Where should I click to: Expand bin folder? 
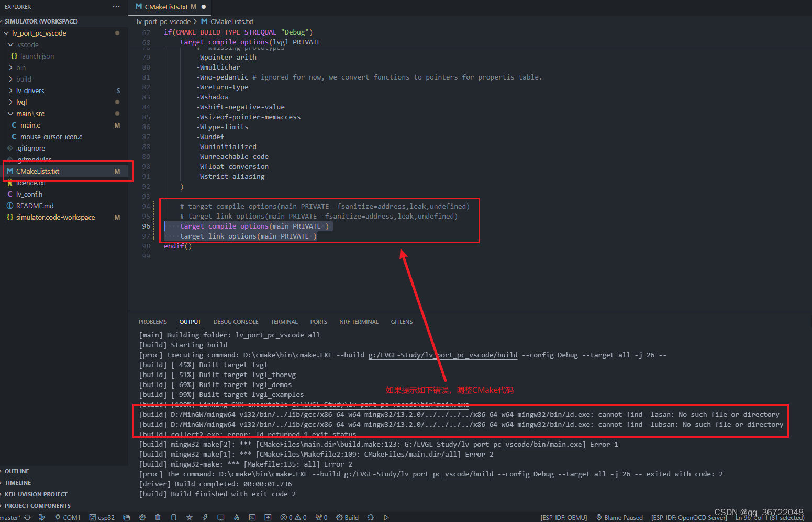pos(17,67)
